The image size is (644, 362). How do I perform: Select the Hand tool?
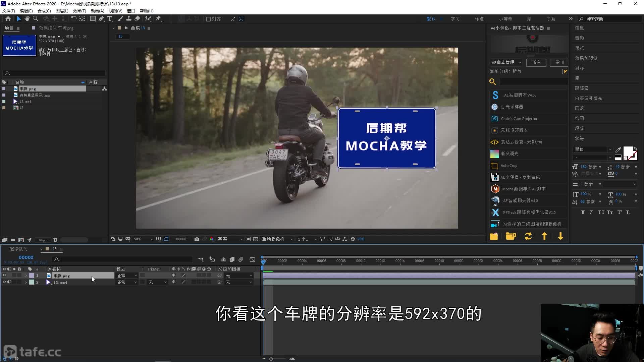pos(27,19)
